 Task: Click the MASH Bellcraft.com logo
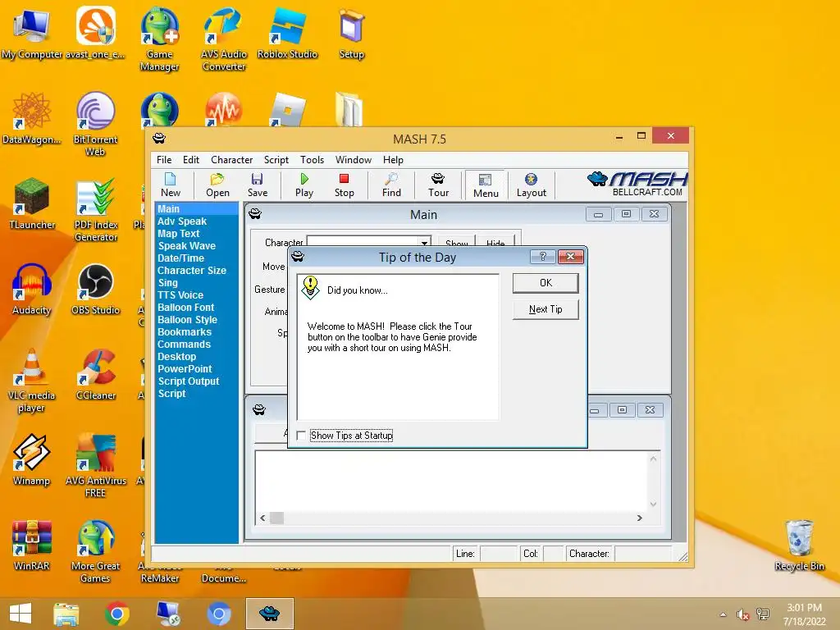[637, 185]
